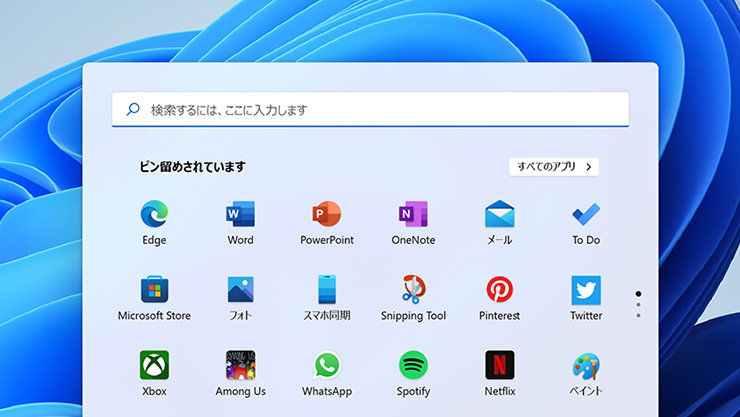Viewport: 740px width, 417px height.
Task: Launch the To Do app
Action: pos(586,223)
